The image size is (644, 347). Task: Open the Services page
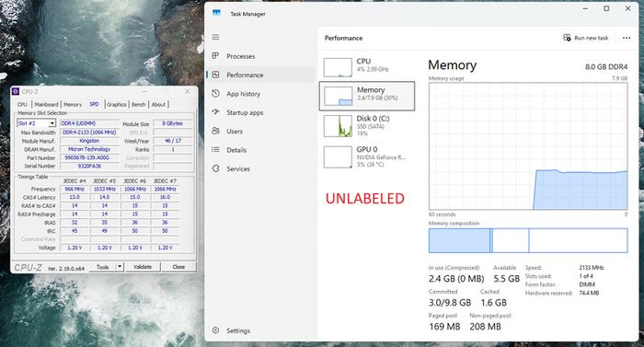(238, 169)
